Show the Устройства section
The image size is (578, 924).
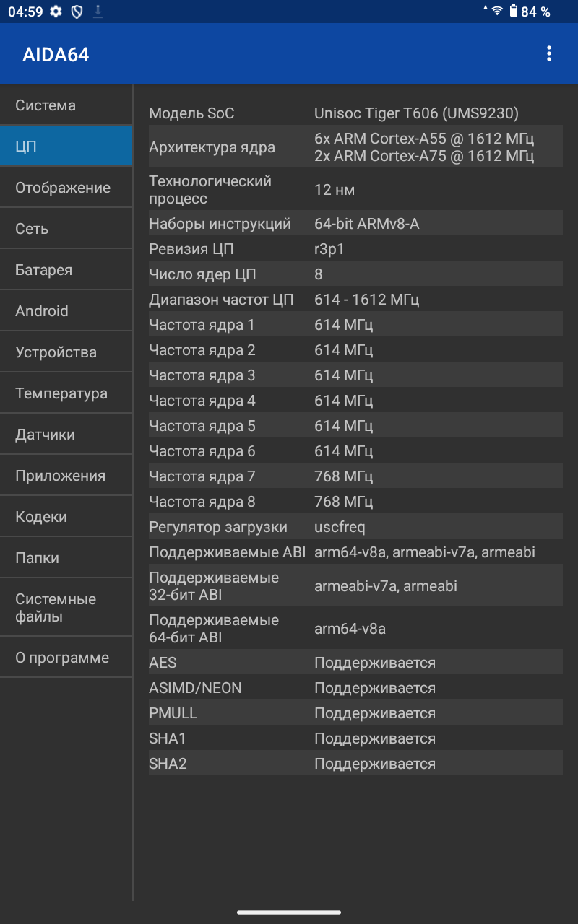click(x=66, y=352)
